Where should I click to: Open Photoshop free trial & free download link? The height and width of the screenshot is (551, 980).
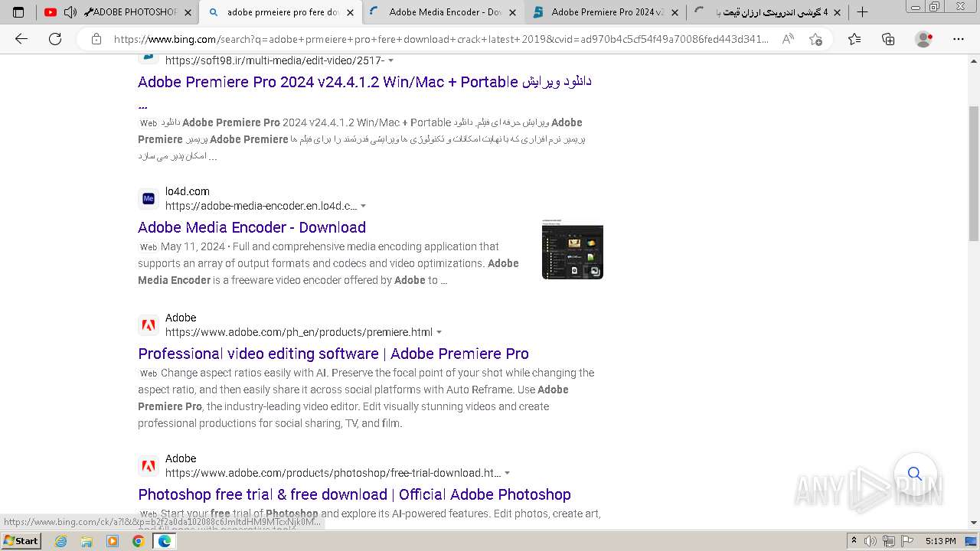click(354, 494)
